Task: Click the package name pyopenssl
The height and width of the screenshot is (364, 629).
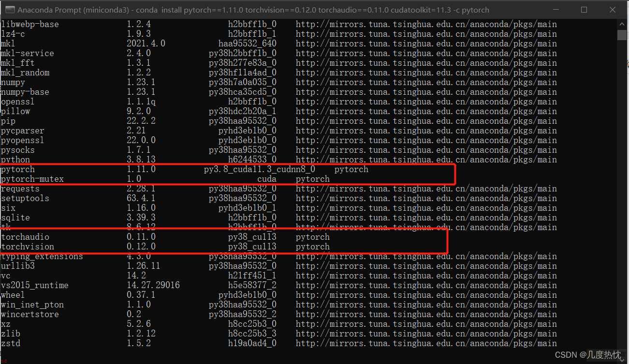Action: (x=23, y=140)
